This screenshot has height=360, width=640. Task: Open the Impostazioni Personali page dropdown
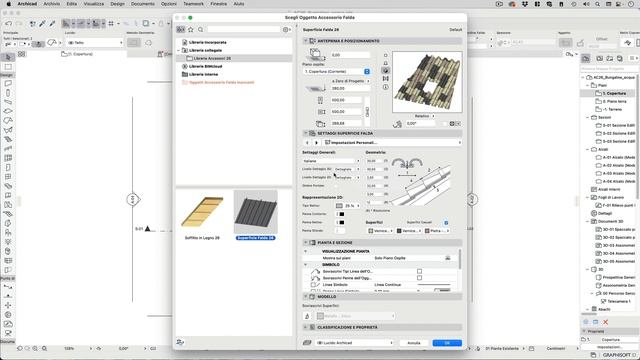[392, 142]
